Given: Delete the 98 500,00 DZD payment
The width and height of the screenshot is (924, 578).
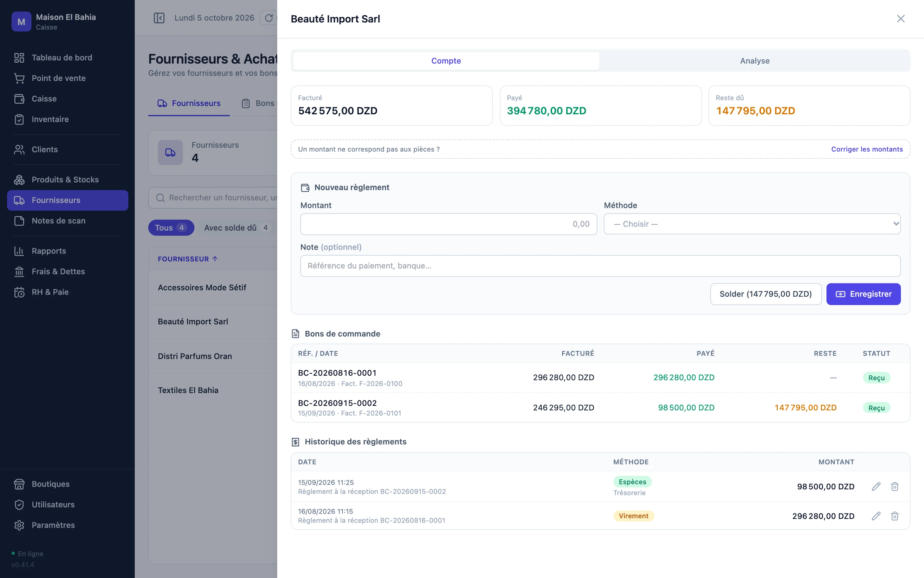Looking at the screenshot, I should (894, 486).
